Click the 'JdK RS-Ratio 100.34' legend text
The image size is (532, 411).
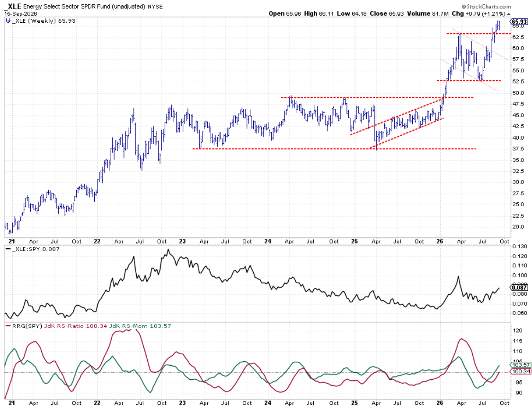(x=76, y=326)
